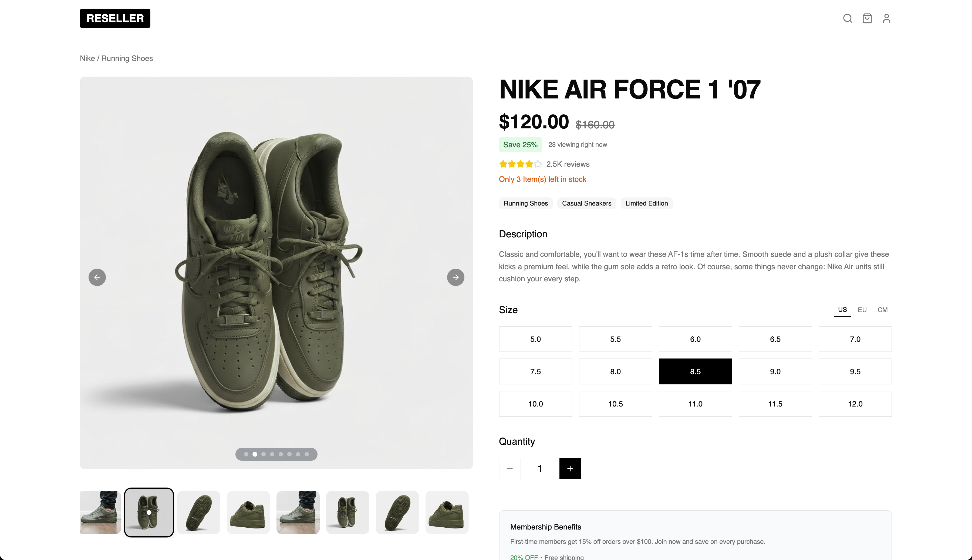Go to the previous product image
The image size is (972, 560).
click(97, 277)
